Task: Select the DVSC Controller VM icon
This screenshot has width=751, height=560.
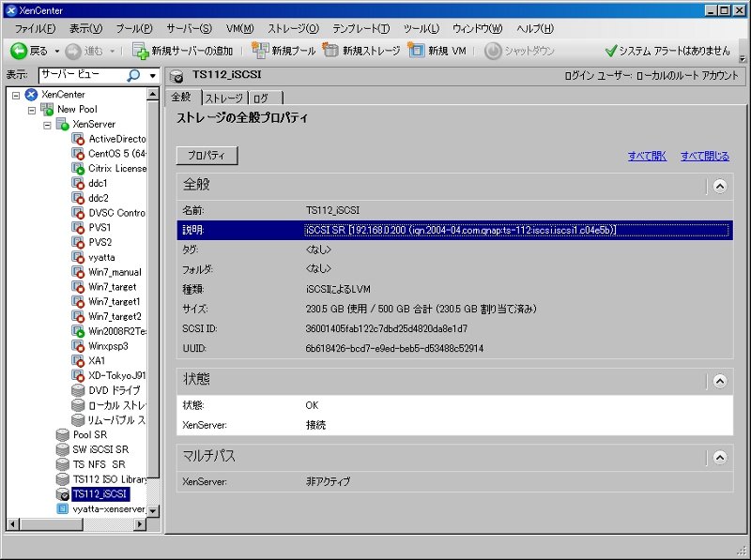Action: 78,214
